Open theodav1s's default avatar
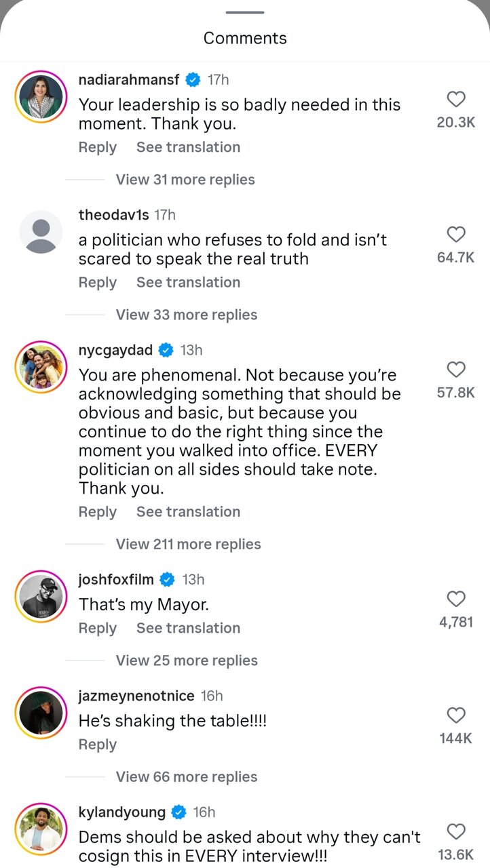 (x=41, y=231)
